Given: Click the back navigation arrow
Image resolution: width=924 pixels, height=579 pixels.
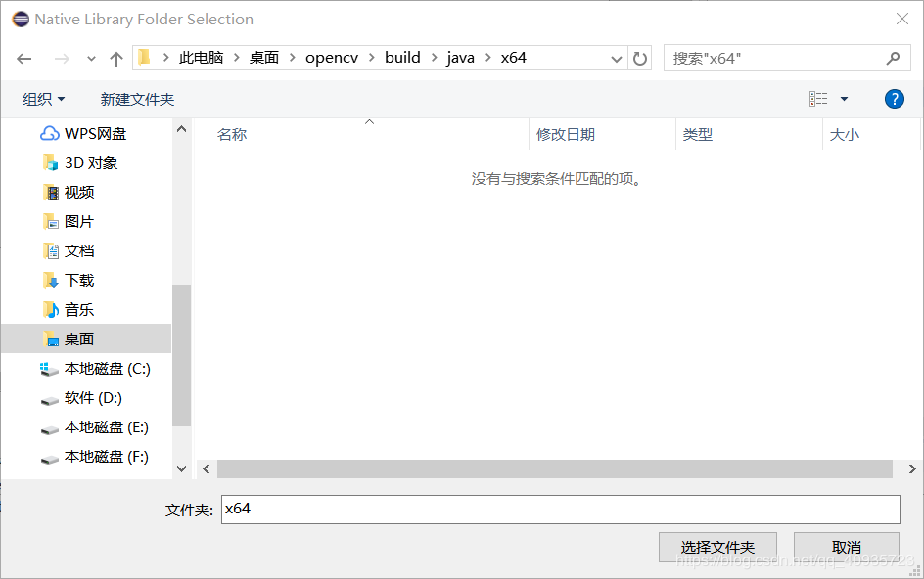Looking at the screenshot, I should click(x=23, y=58).
